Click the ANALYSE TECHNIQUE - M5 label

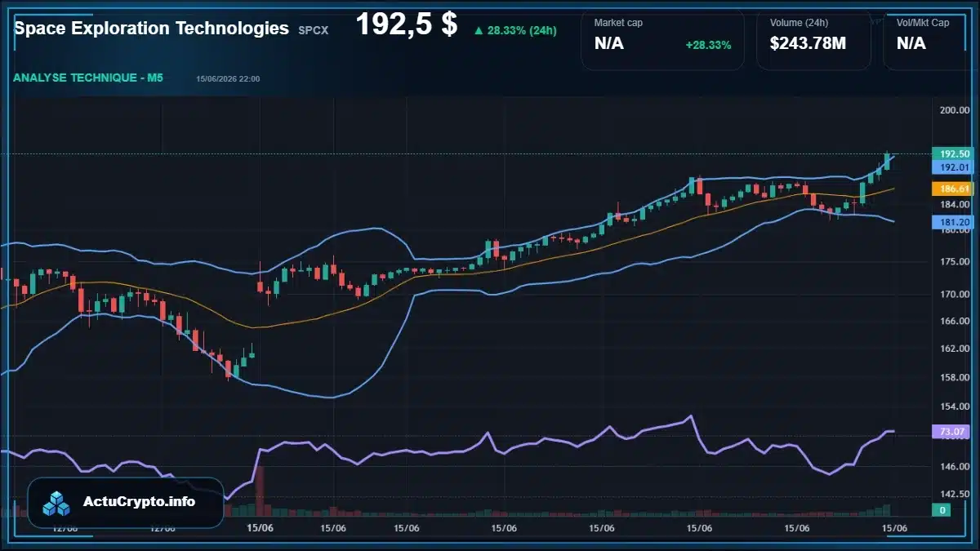(x=88, y=78)
